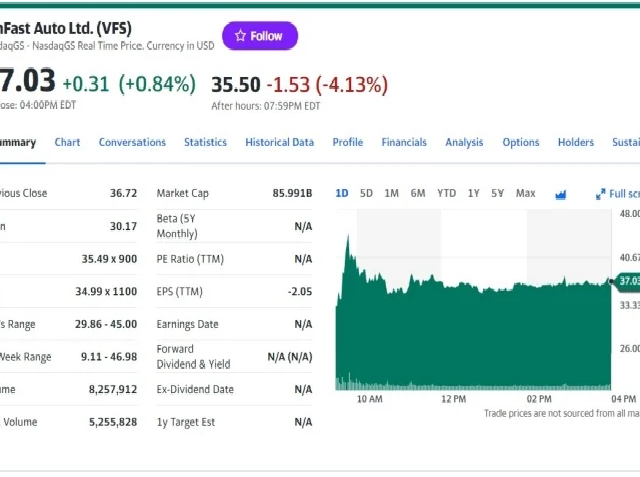Open the Options tab
Viewport: 640px width, 477px height.
[x=521, y=142]
